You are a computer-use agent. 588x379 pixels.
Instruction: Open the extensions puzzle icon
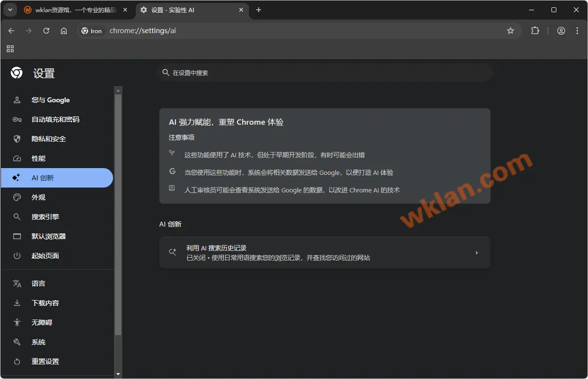click(535, 31)
